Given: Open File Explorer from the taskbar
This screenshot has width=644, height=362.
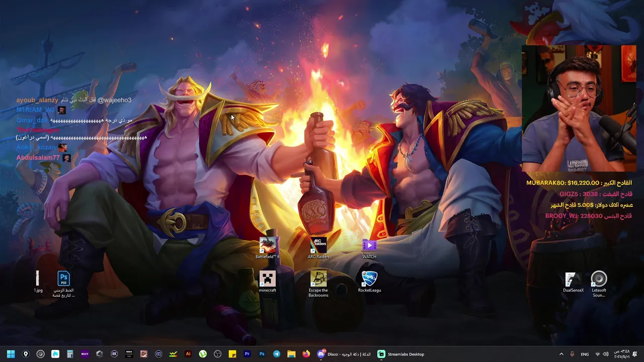Looking at the screenshot, I should [x=291, y=354].
